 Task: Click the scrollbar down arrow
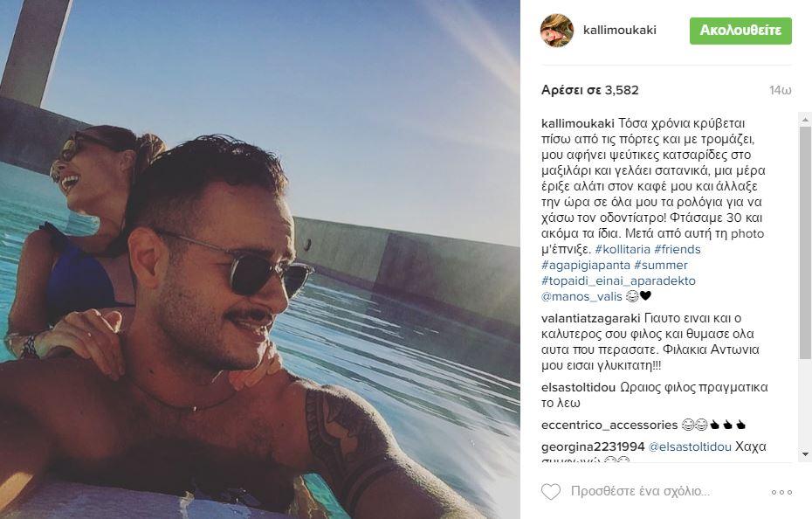coord(805,453)
